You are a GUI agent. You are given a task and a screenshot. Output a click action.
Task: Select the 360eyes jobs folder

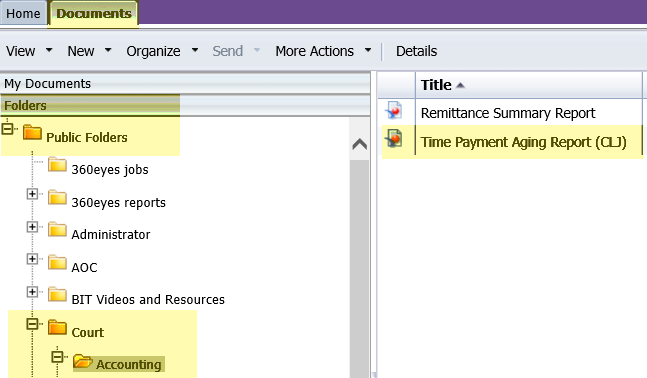(110, 170)
